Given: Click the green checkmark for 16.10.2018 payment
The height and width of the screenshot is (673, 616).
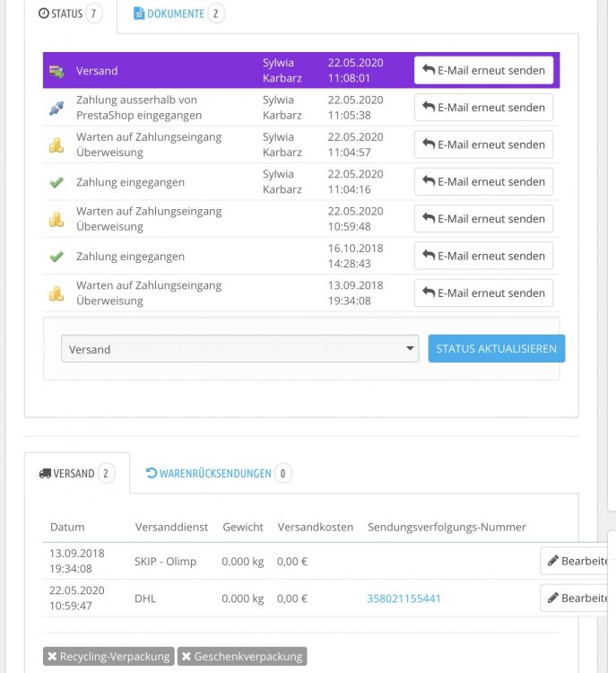Looking at the screenshot, I should [56, 257].
